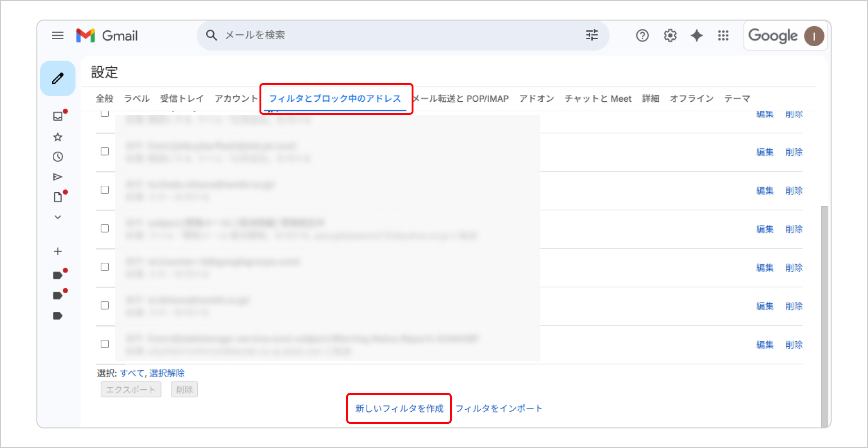Open the inbox icon in sidebar

pyautogui.click(x=58, y=116)
